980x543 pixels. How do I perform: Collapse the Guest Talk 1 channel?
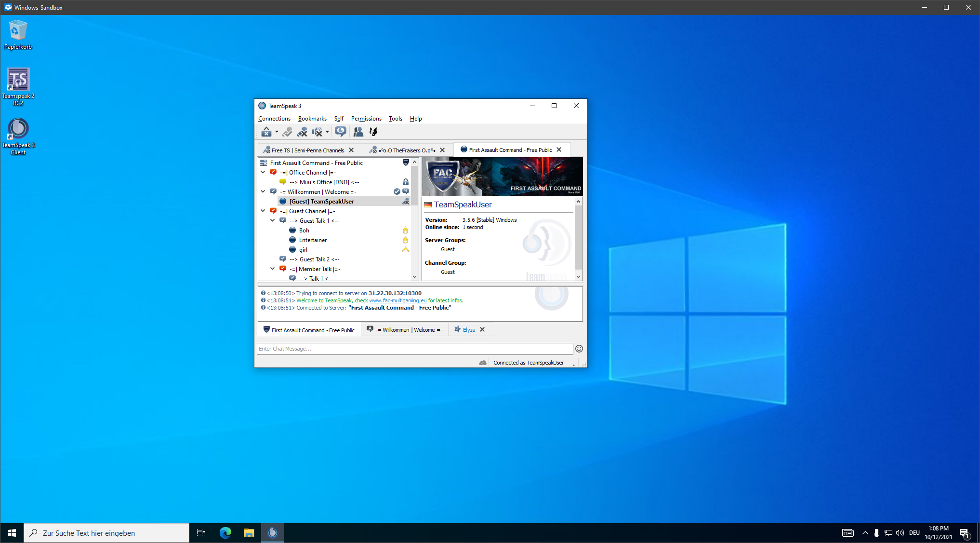tap(272, 220)
